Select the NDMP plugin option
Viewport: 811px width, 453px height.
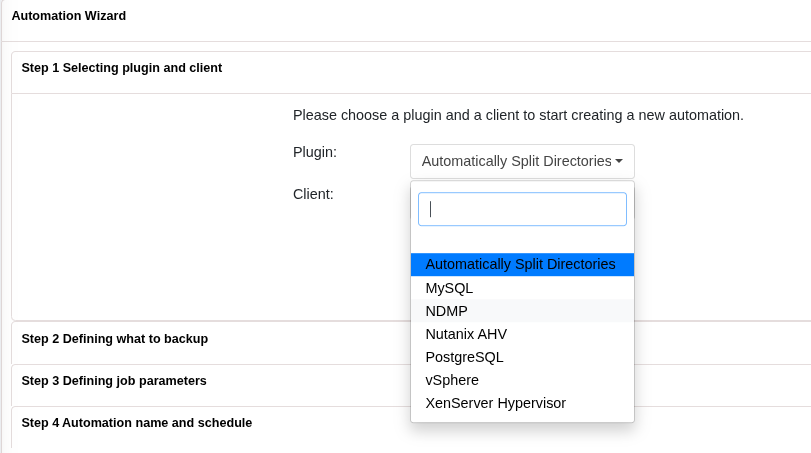pyautogui.click(x=446, y=311)
